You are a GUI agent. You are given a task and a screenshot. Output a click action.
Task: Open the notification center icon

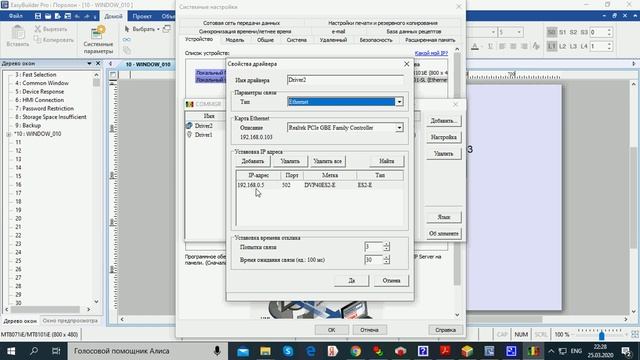point(627,351)
